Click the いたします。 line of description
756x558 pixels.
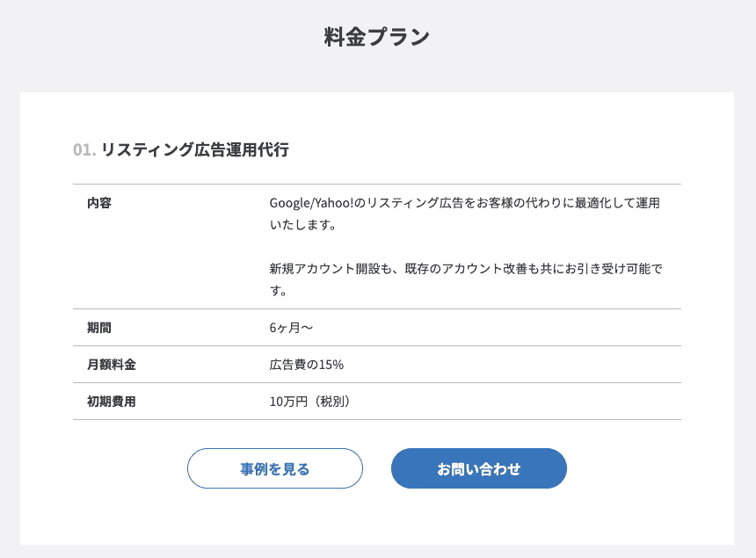(302, 225)
